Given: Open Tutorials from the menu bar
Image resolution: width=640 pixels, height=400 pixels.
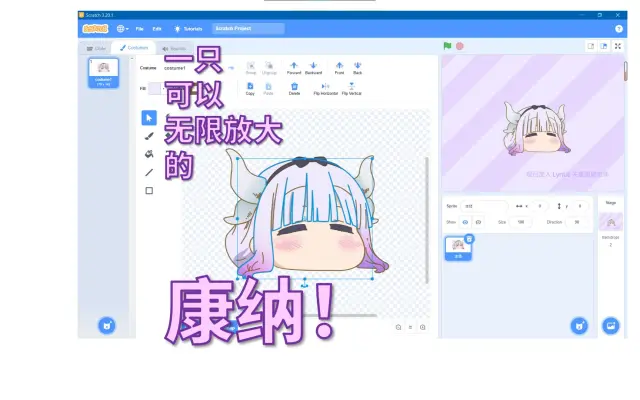Looking at the screenshot, I should (x=187, y=29).
